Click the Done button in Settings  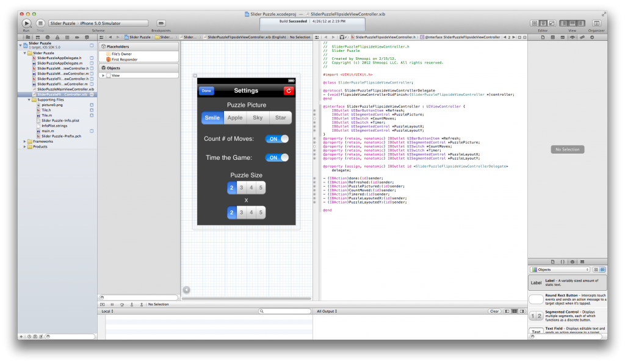point(206,91)
